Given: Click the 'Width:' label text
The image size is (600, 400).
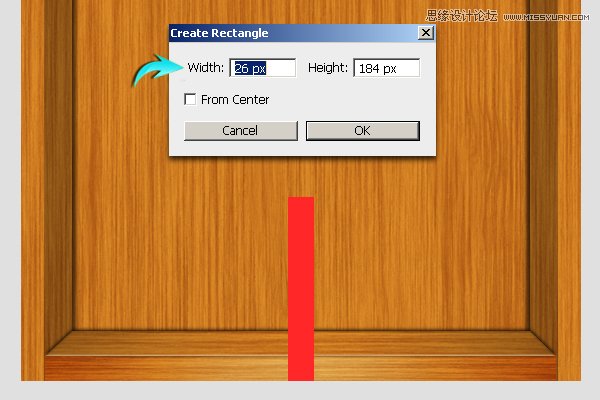Looking at the screenshot, I should [x=206, y=68].
